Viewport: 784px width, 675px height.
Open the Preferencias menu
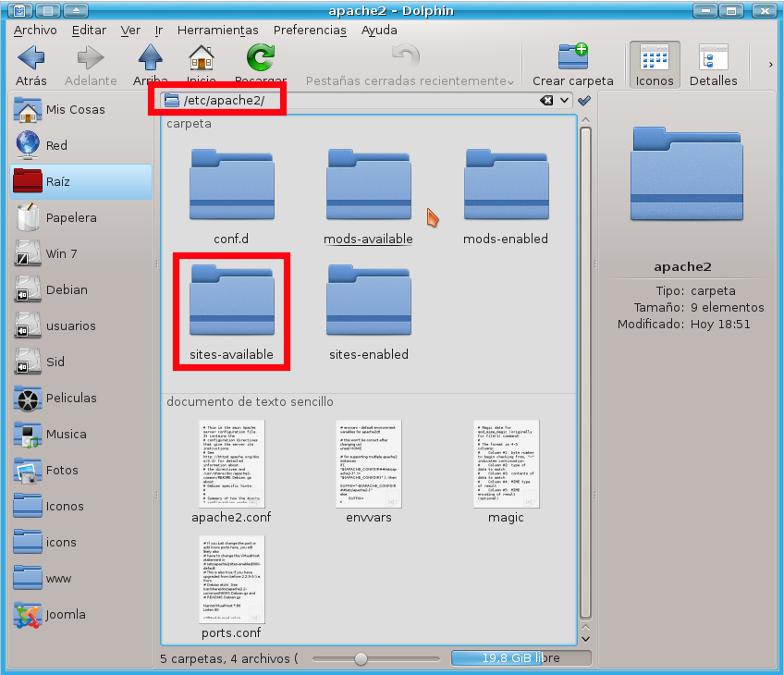coord(310,30)
